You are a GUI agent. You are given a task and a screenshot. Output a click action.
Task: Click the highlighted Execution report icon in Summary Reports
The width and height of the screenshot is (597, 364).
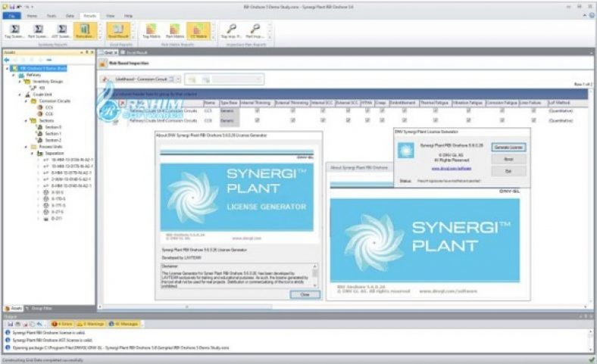[85, 31]
